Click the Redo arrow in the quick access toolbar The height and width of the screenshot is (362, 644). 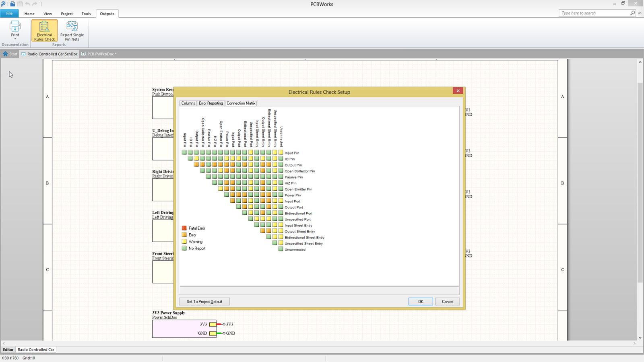(x=35, y=4)
